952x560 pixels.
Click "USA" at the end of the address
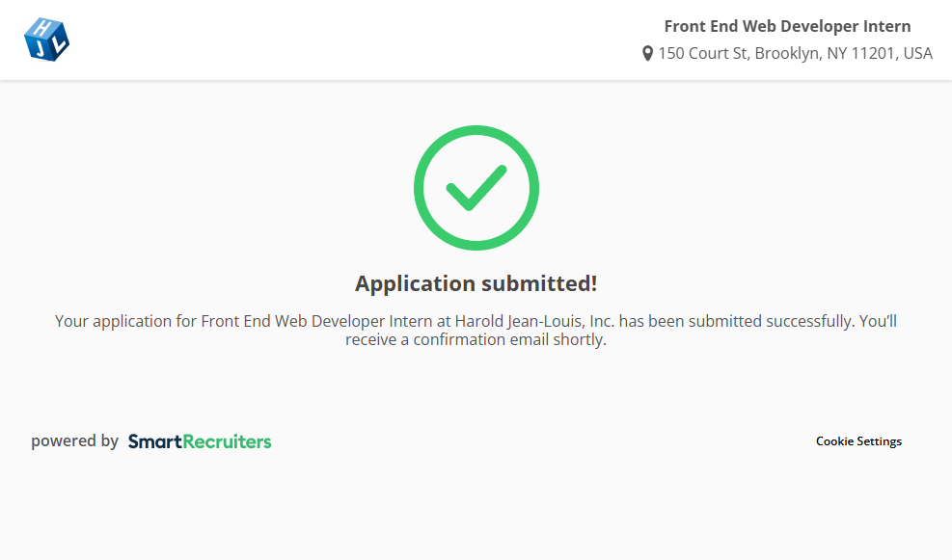click(x=917, y=54)
